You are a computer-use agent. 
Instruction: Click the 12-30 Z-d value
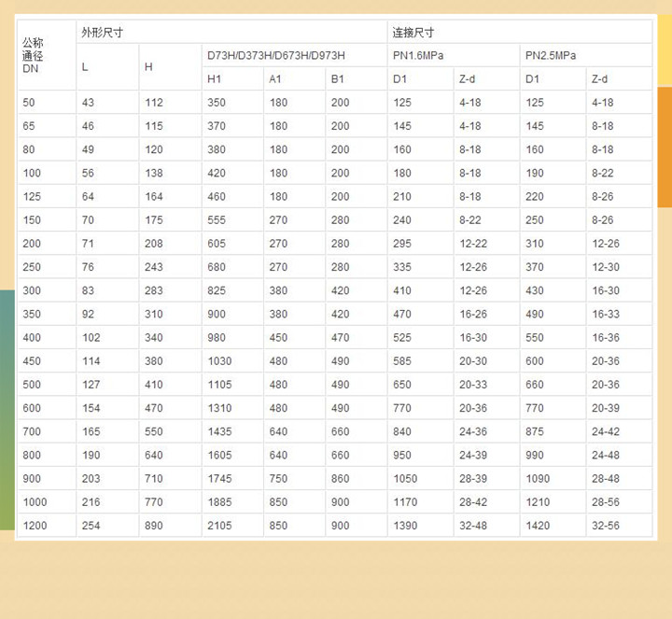[606, 267]
